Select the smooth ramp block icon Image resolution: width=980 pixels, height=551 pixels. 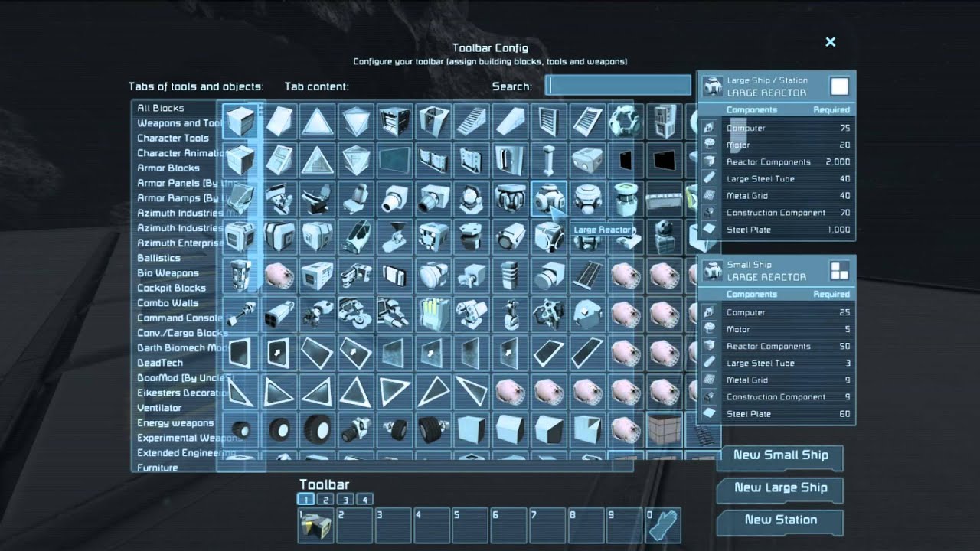(x=510, y=121)
